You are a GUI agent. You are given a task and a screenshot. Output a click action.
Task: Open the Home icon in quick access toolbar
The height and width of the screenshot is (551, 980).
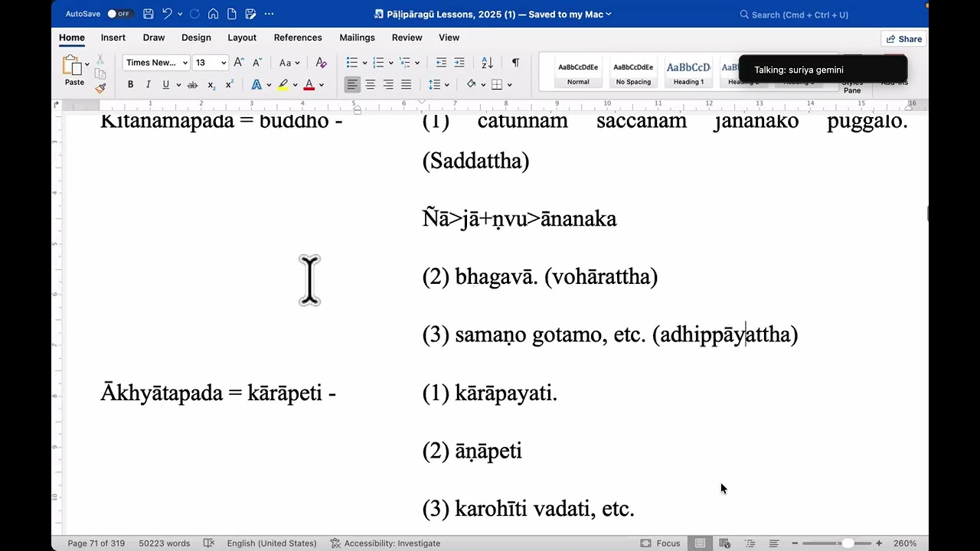(213, 14)
